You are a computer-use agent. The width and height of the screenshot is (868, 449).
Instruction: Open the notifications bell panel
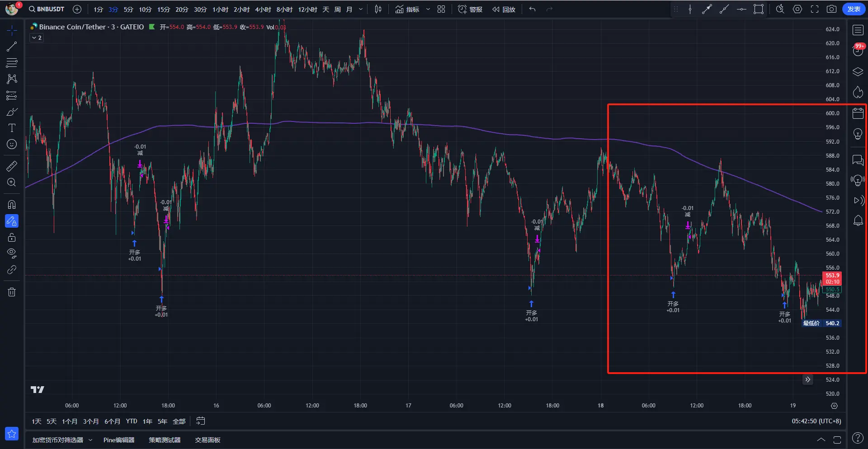coord(858,221)
